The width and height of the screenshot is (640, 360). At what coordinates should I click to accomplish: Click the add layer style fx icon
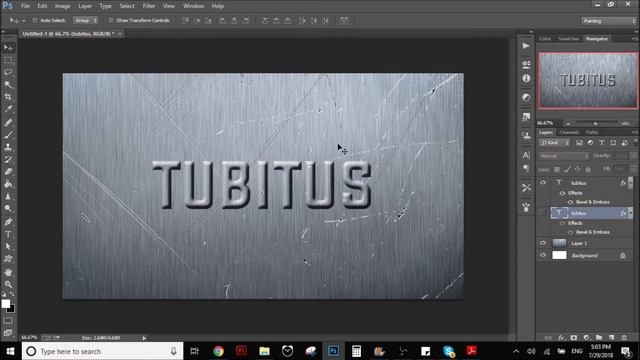562,338
